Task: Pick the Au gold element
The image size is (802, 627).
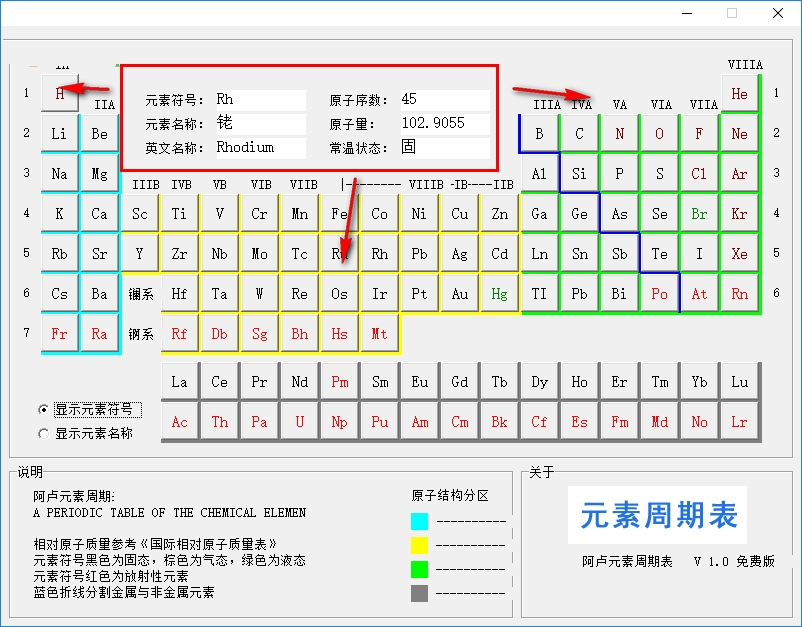Action: click(x=459, y=294)
